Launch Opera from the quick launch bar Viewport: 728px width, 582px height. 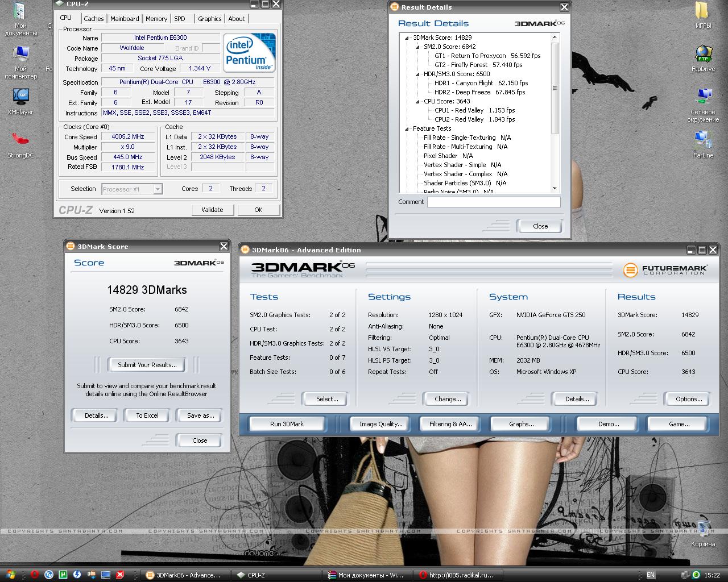coord(35,575)
